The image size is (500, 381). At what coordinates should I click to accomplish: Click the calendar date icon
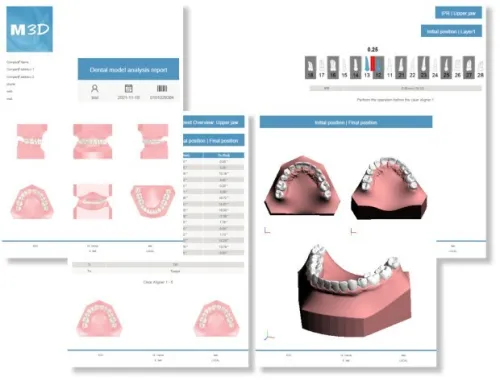tap(129, 88)
